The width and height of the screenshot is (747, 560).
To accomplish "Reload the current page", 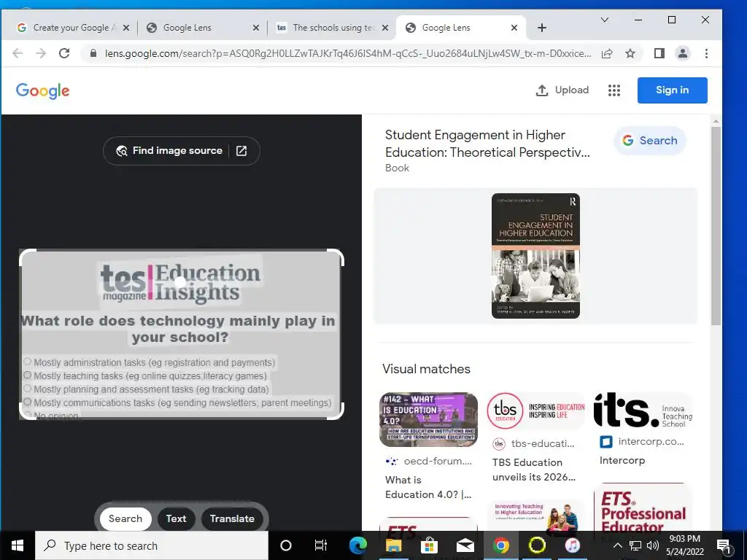I will 64,53.
